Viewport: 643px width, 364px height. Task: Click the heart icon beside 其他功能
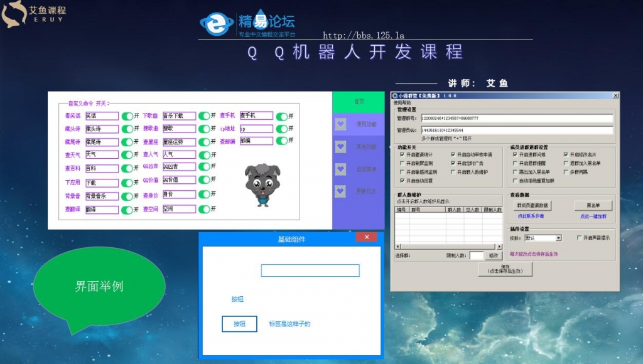tap(341, 147)
